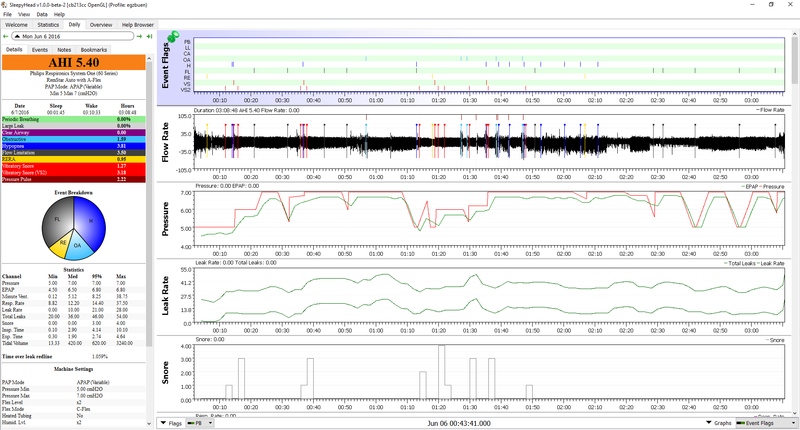Jump to the most recent day

[149, 37]
